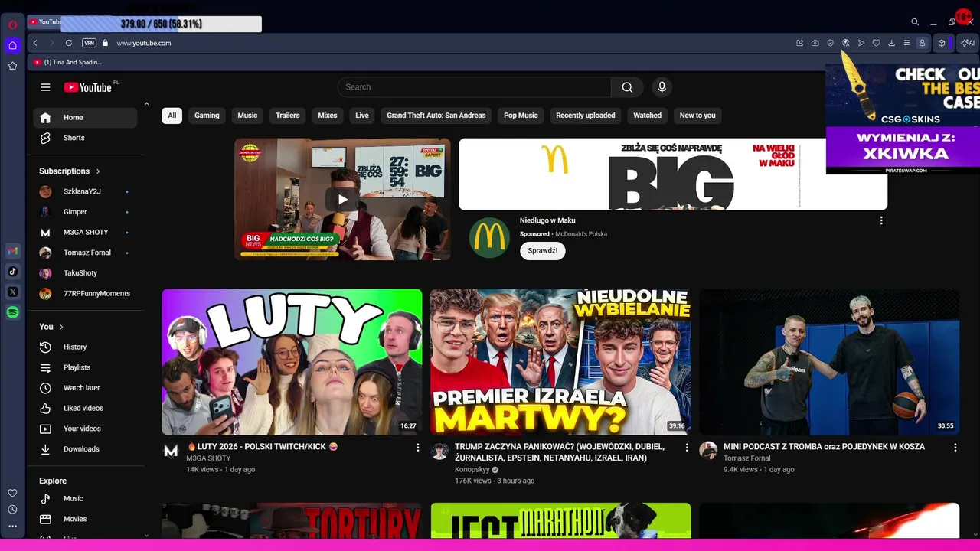Viewport: 980px width, 551px height.
Task: Open browser downloads icon in toolbar
Action: click(x=892, y=43)
